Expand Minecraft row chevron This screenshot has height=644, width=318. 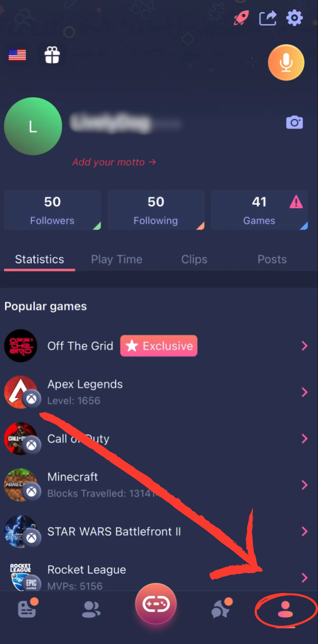[304, 485]
